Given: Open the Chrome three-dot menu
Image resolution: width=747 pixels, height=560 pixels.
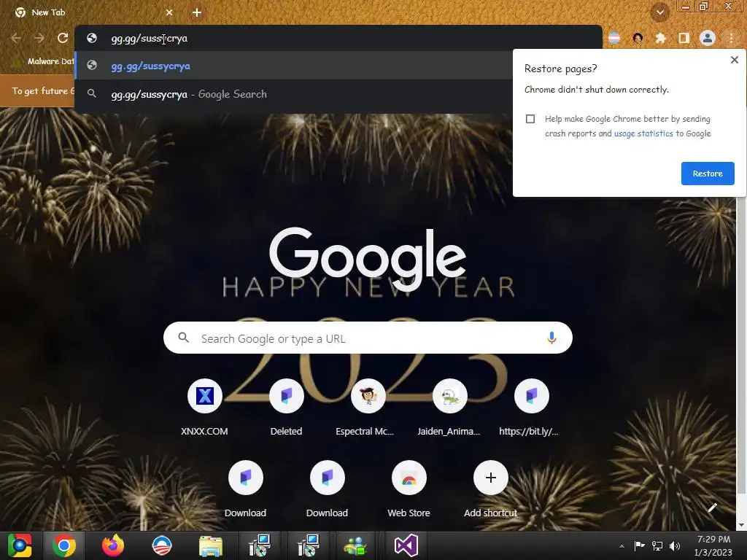Looking at the screenshot, I should click(731, 38).
